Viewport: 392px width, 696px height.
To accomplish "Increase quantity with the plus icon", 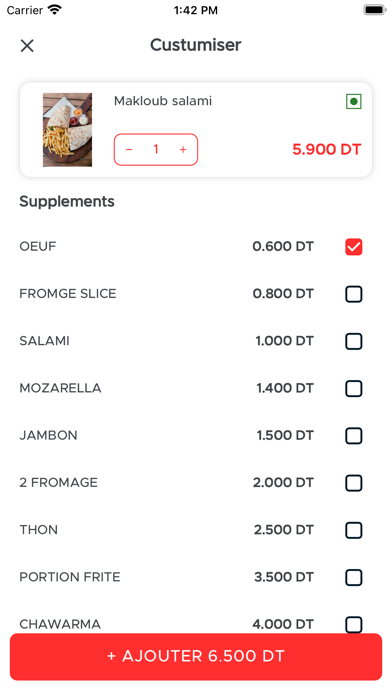I will [x=183, y=150].
